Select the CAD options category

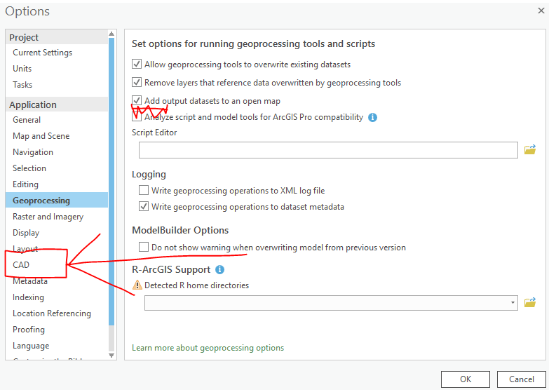(21, 265)
